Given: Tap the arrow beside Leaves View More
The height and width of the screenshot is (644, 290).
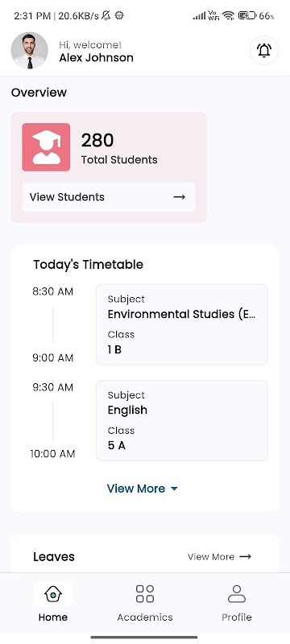Looking at the screenshot, I should (245, 556).
